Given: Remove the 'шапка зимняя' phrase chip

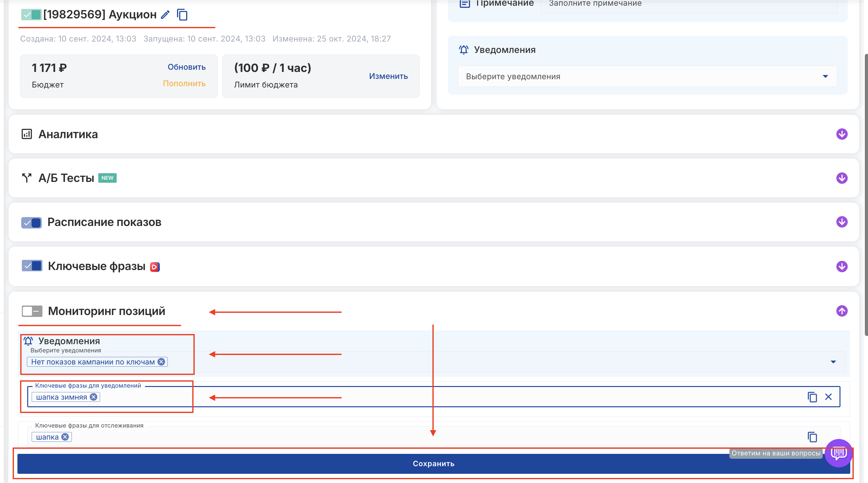Looking at the screenshot, I should 94,397.
